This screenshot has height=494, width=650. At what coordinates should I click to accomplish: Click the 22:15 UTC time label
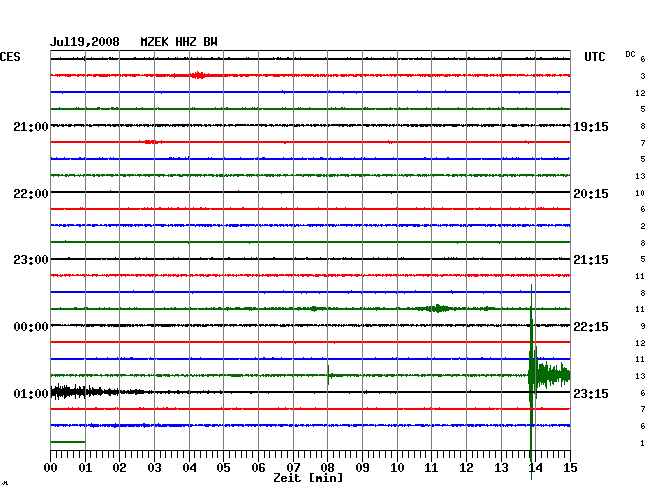(590, 327)
